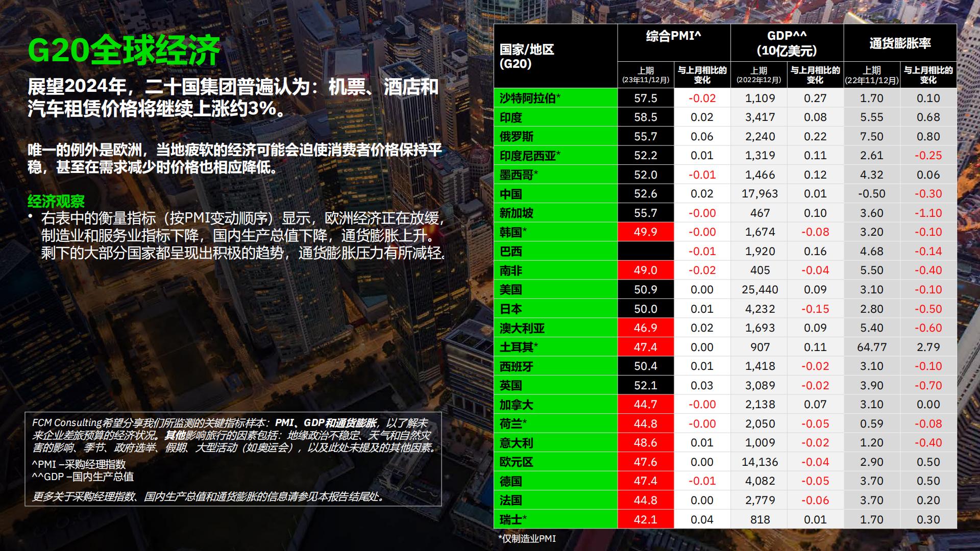
Task: Click the red PMI cell 49.9
Action: coord(646,232)
